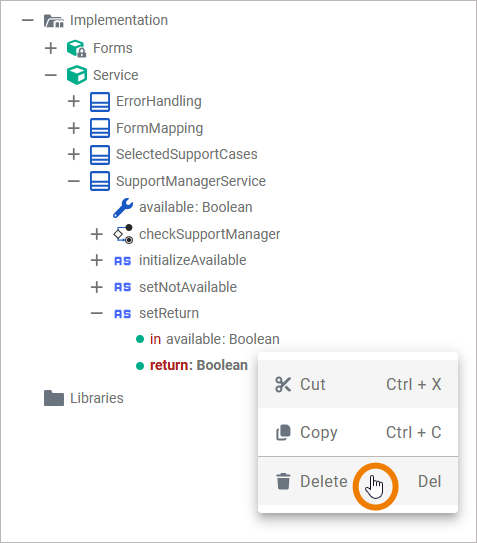
Task: Click the AS icon beside setReturn
Action: pos(123,314)
